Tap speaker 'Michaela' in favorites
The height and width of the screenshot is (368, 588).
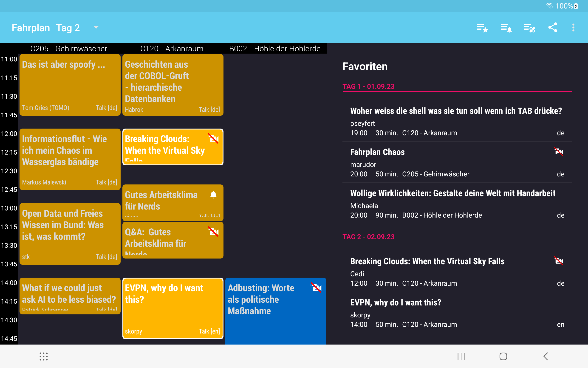point(364,206)
